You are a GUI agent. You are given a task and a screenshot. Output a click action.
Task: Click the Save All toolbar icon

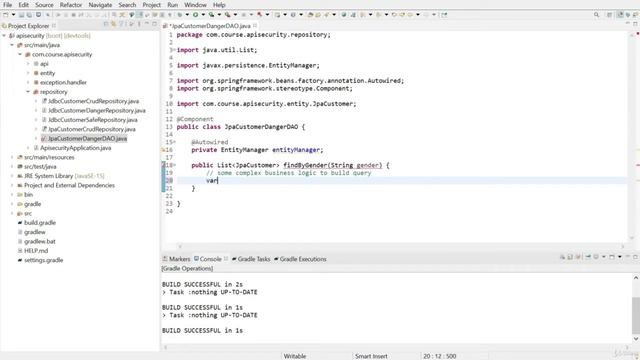(x=29, y=15)
